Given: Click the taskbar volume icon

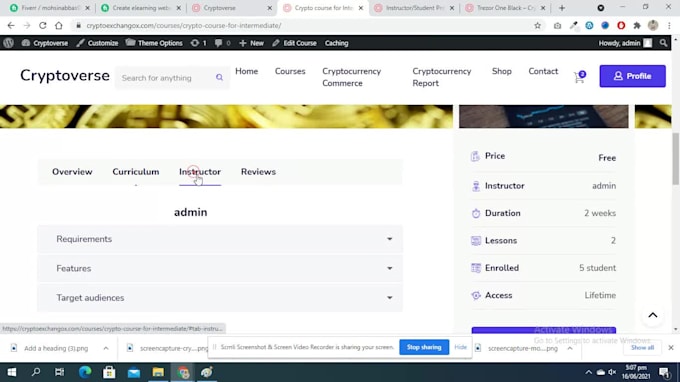Looking at the screenshot, I should pyautogui.click(x=612, y=372).
